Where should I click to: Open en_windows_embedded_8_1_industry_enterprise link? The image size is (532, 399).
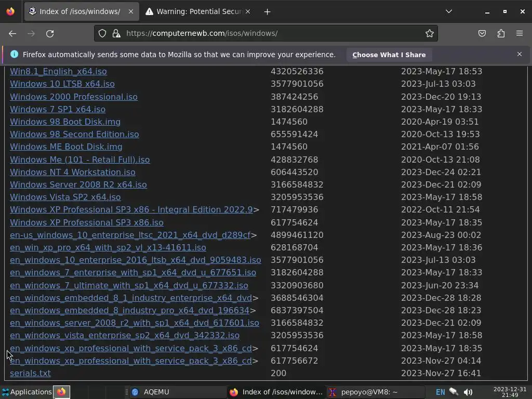(x=131, y=298)
